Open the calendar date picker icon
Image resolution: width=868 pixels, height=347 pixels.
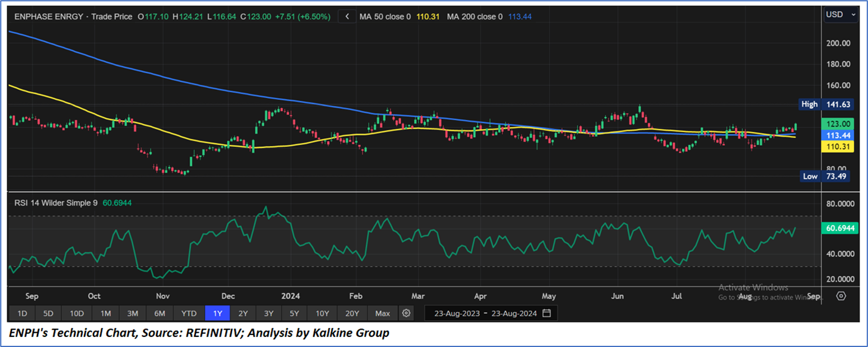click(x=547, y=313)
